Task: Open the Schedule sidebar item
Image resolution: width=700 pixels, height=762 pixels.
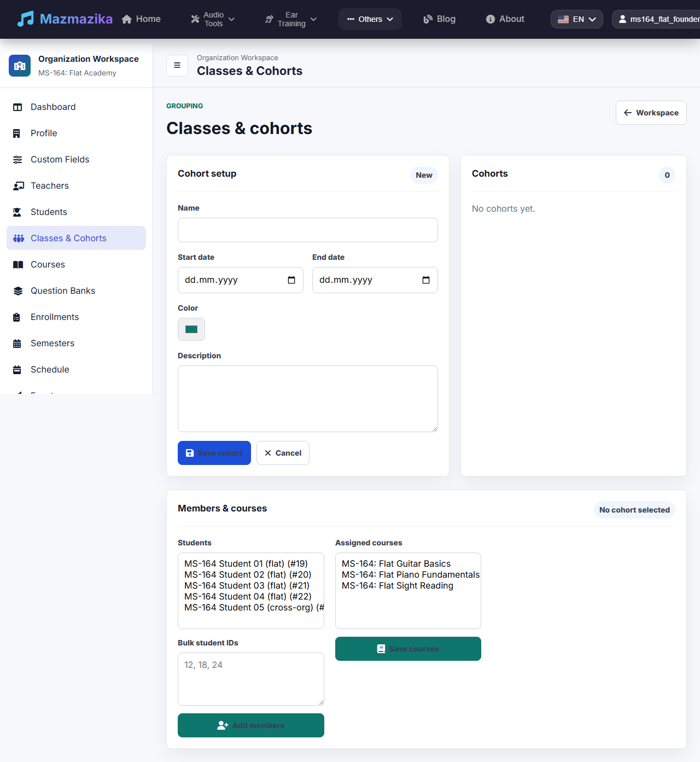Action: pyautogui.click(x=76, y=370)
